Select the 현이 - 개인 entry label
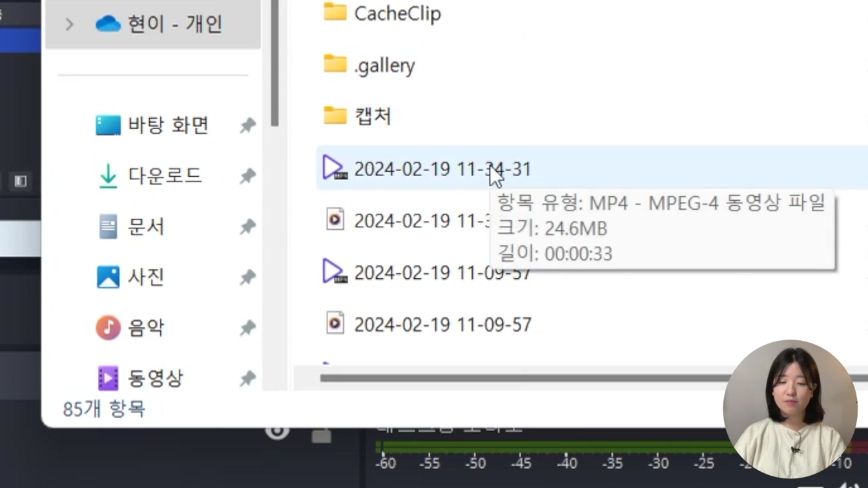Viewport: 868px width, 488px height. coord(174,24)
